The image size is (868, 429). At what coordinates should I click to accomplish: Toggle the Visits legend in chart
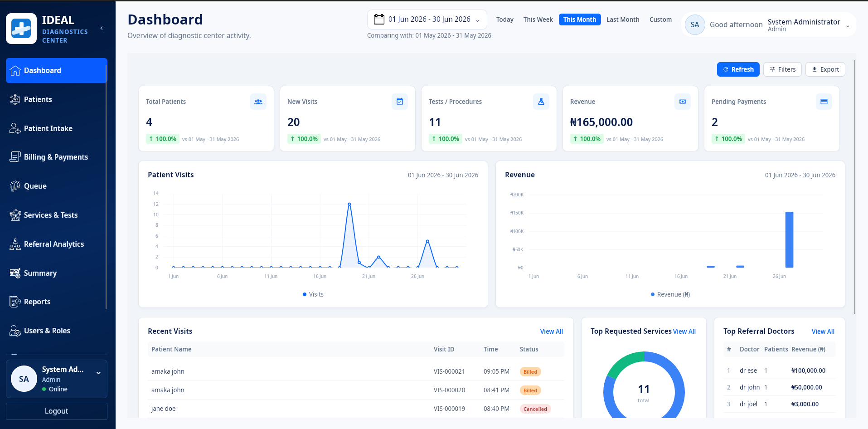point(313,294)
